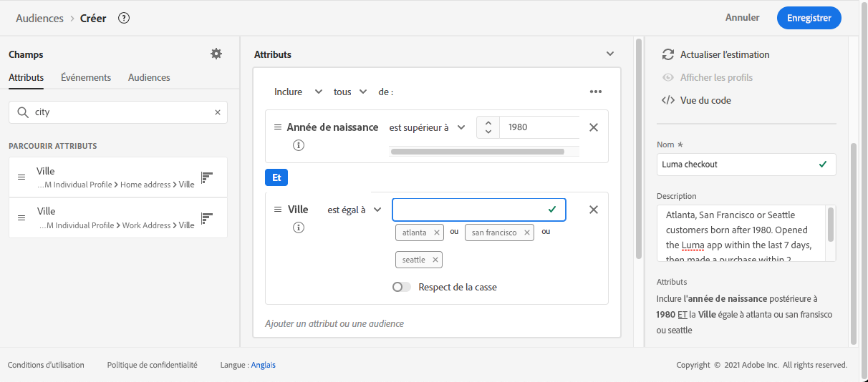Click the Annuler button

(x=742, y=18)
